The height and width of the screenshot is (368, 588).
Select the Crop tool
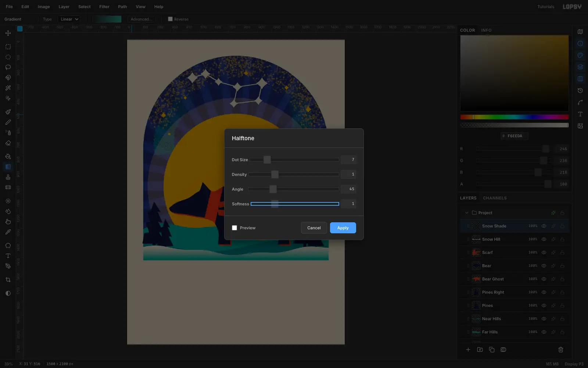[x=8, y=280]
